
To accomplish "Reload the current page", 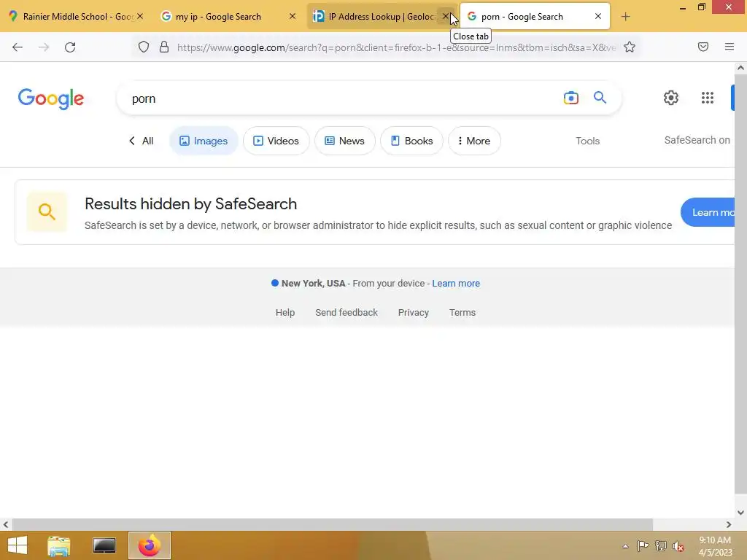I will point(70,47).
